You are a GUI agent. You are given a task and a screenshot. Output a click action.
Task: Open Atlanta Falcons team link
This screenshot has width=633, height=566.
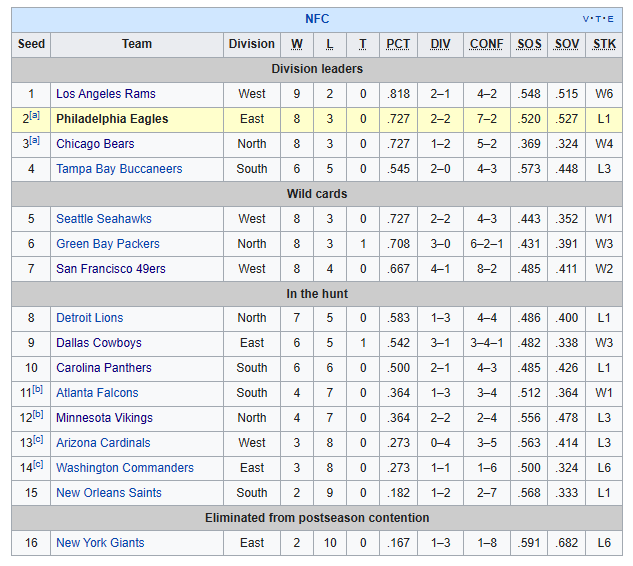[97, 393]
